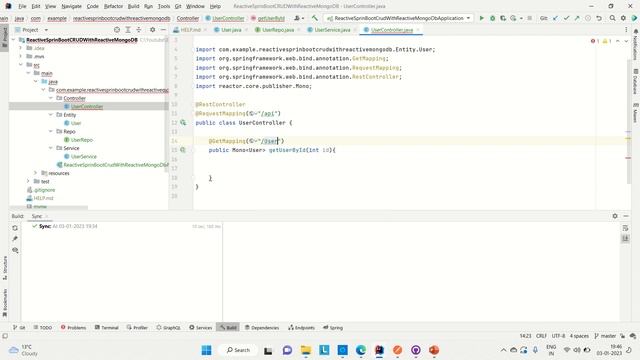The height and width of the screenshot is (360, 640).
Task: Switch to the UserRepo.java tab
Action: click(278, 30)
